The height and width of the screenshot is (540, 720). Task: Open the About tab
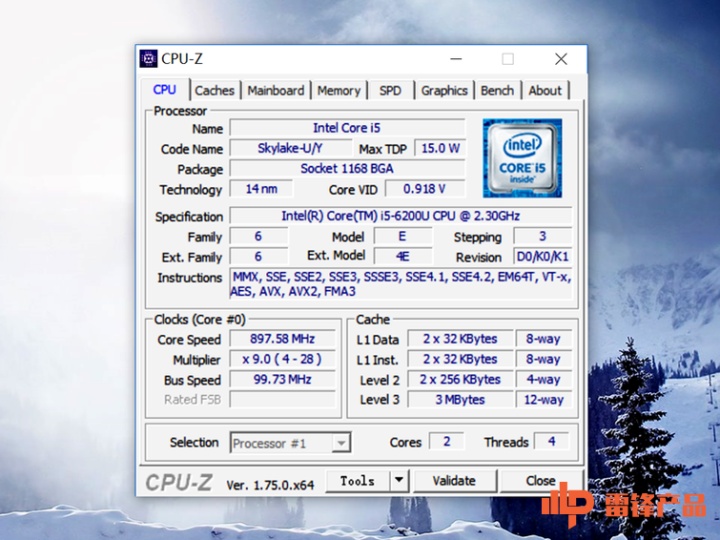tap(545, 90)
